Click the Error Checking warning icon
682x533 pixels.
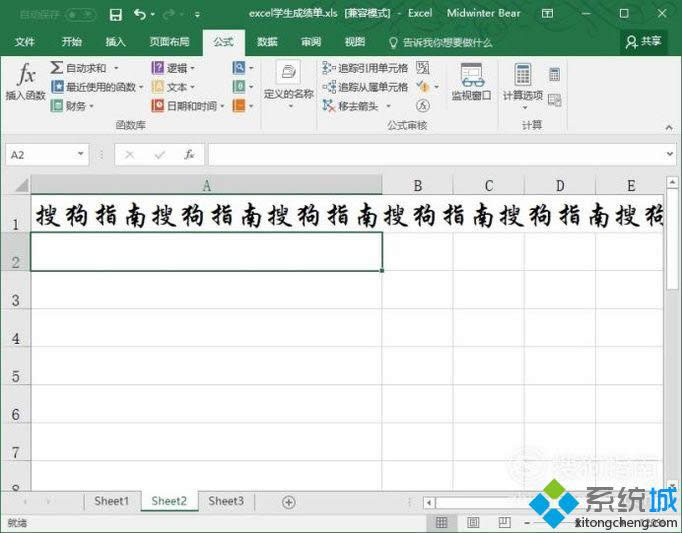click(422, 87)
